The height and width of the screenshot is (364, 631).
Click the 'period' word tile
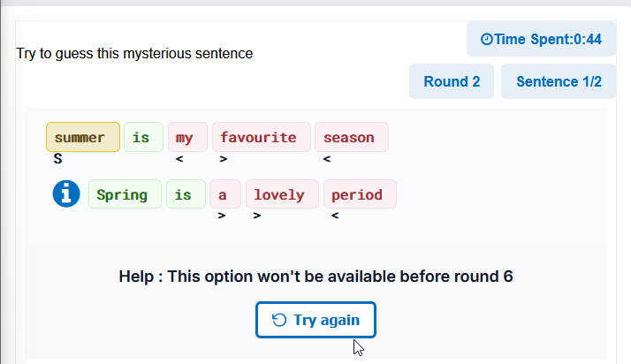coord(361,194)
